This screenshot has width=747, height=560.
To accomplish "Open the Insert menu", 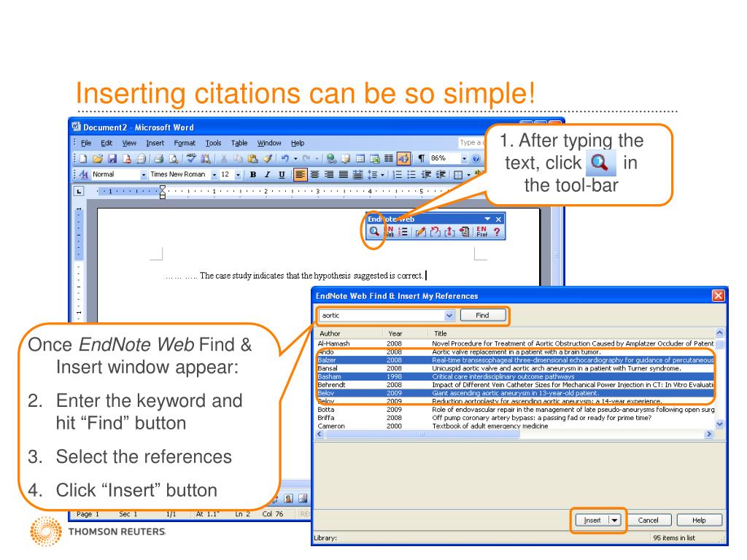I will coord(155,143).
